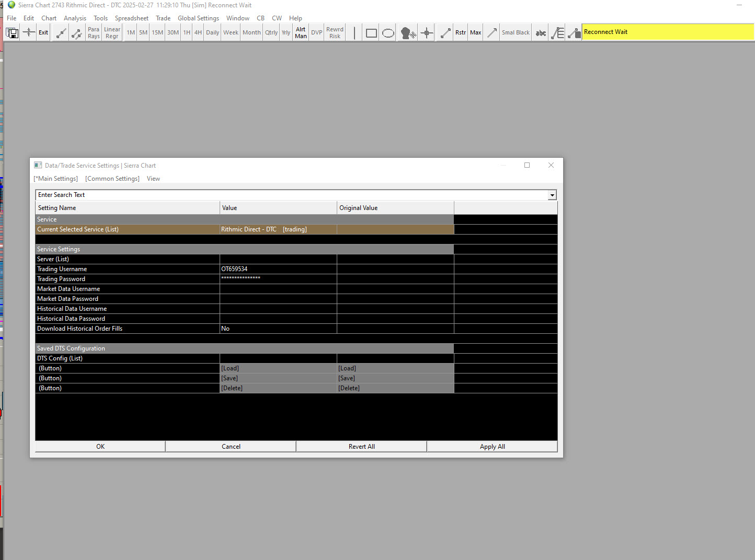Click the crosshair marker icon beside the head icon
Screen dimensions: 755x560
click(x=427, y=32)
